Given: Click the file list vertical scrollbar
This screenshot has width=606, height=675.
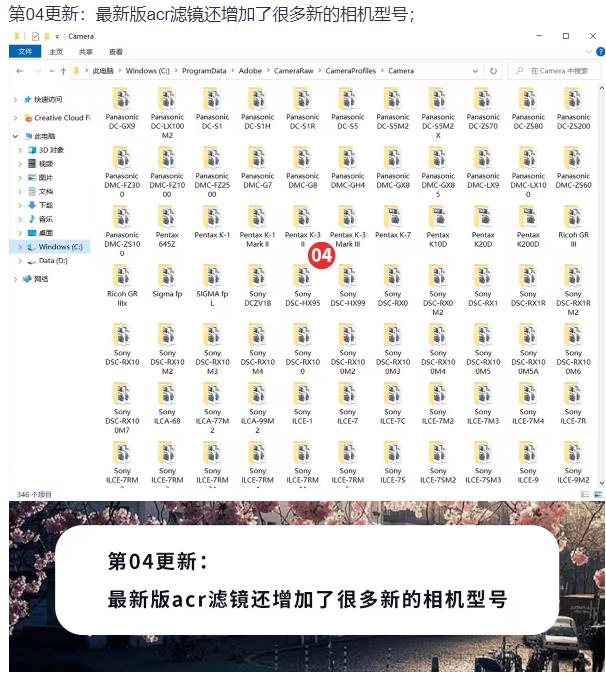Looking at the screenshot, I should tap(601, 286).
